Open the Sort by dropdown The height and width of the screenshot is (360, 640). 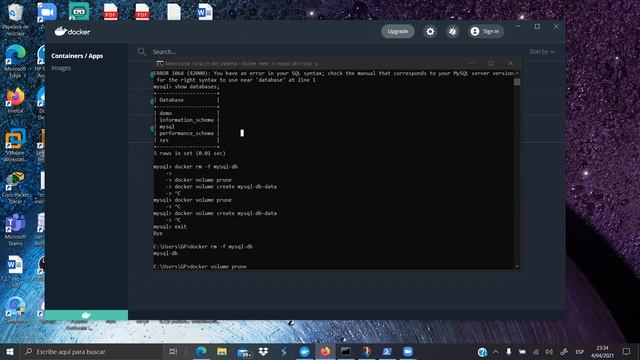point(542,52)
